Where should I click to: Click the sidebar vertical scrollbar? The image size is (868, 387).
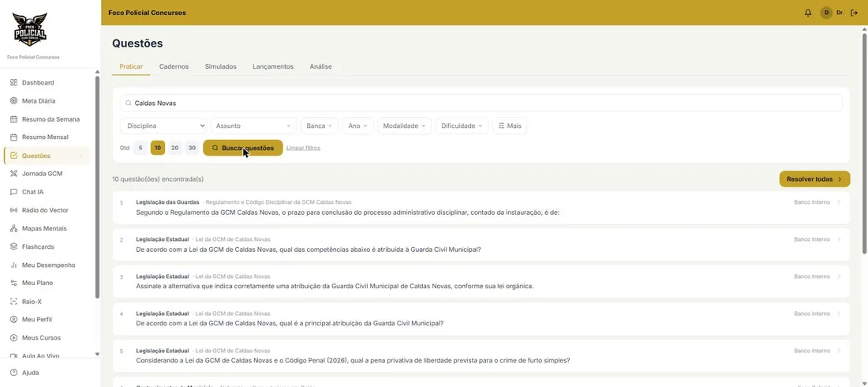click(x=97, y=186)
